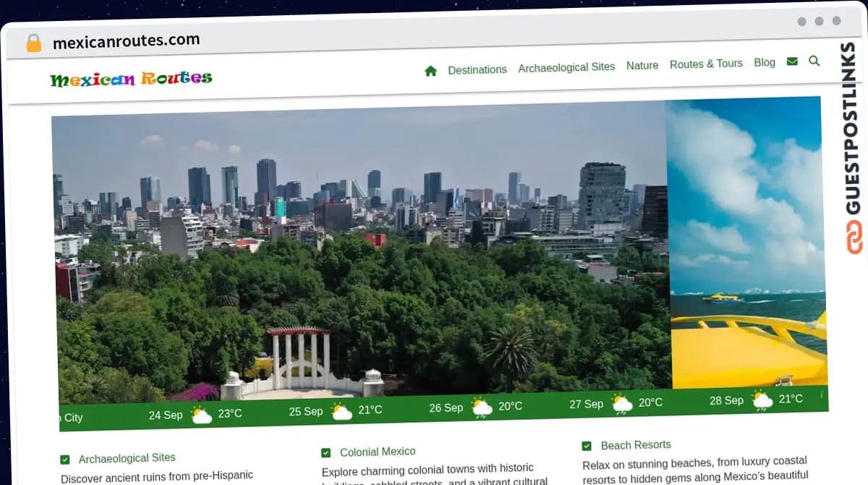868x485 pixels.
Task: Select the Blog menu item
Action: click(x=765, y=63)
